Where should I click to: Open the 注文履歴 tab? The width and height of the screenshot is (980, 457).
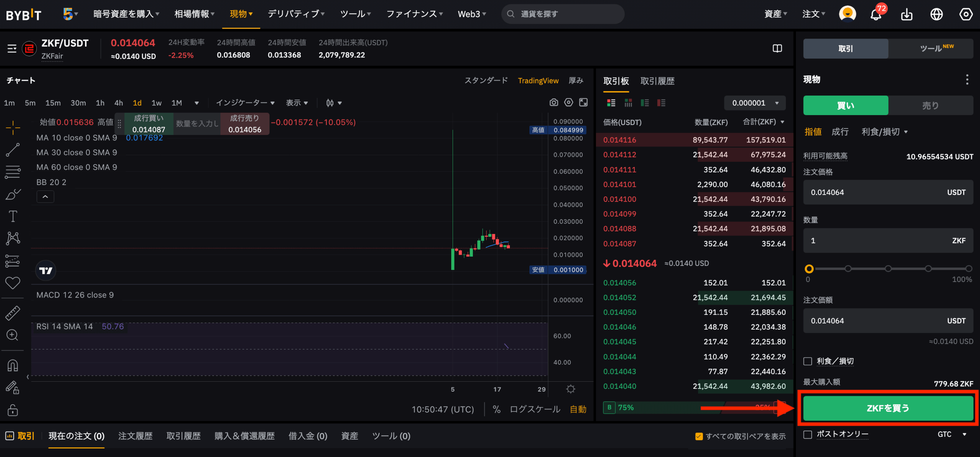(135, 436)
